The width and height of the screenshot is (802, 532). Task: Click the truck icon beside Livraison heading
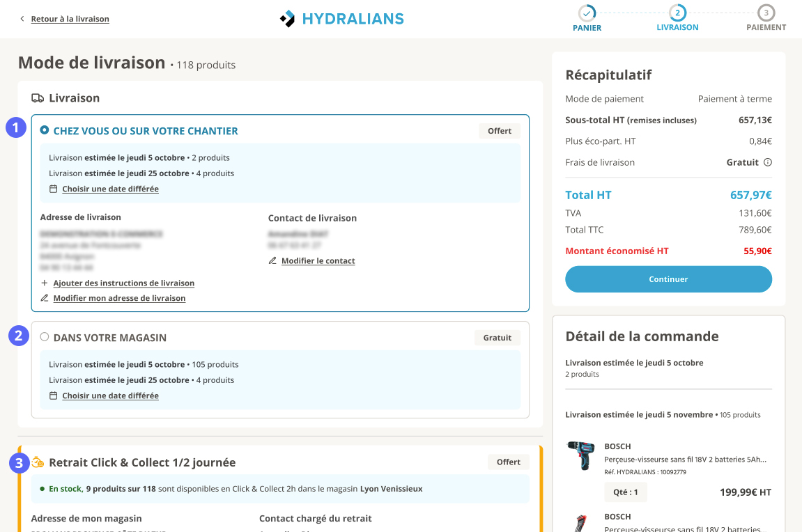(38, 98)
